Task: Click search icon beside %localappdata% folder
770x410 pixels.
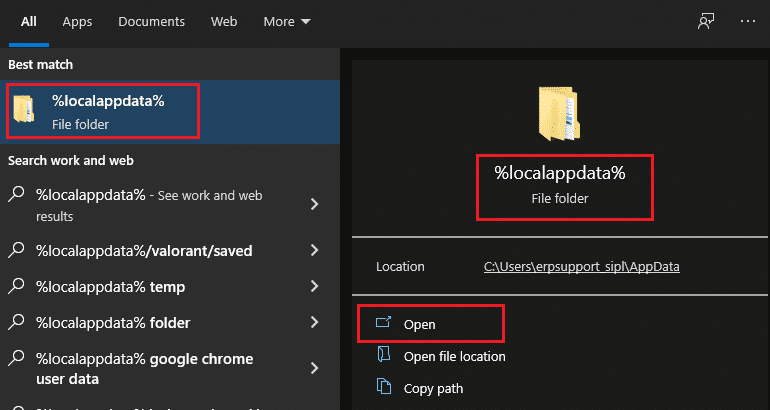Action: click(16, 322)
